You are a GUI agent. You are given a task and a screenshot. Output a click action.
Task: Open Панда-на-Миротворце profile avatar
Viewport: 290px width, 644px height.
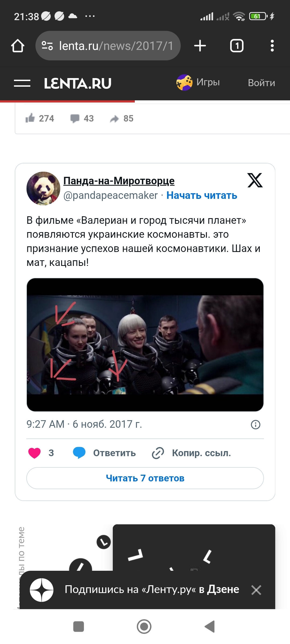click(x=43, y=188)
